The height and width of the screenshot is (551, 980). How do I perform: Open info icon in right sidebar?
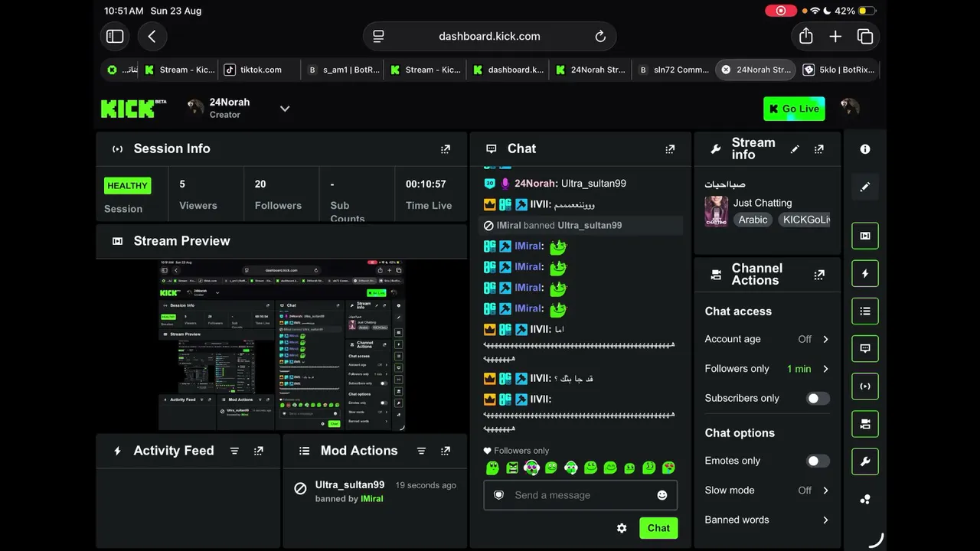(x=865, y=150)
